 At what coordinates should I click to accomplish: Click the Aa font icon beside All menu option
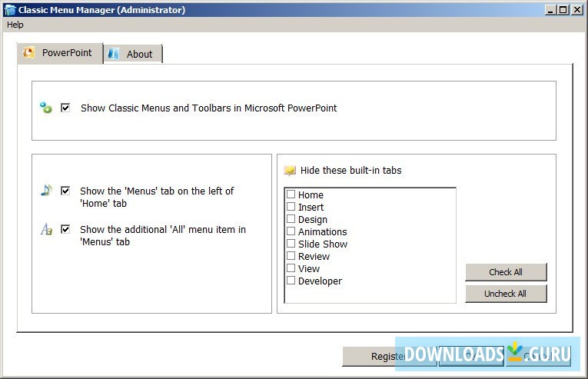(x=46, y=229)
